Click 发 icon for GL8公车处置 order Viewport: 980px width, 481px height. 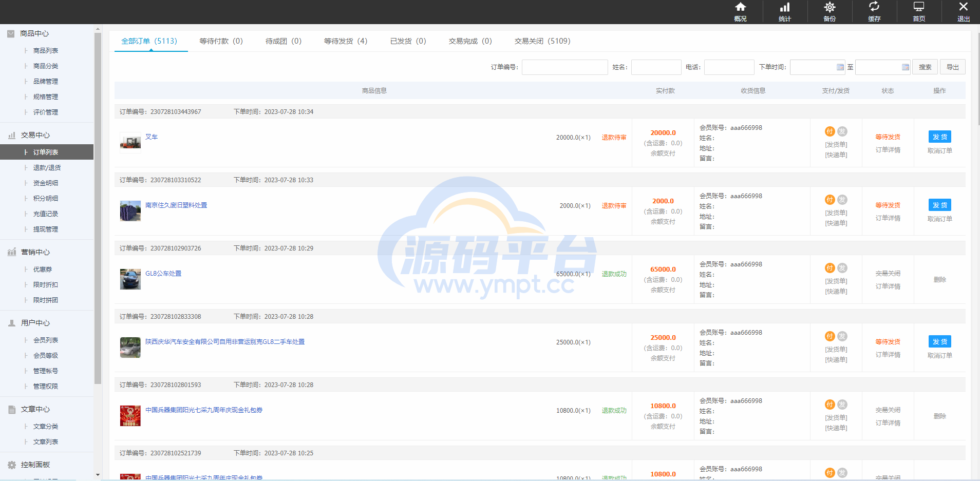coord(842,268)
